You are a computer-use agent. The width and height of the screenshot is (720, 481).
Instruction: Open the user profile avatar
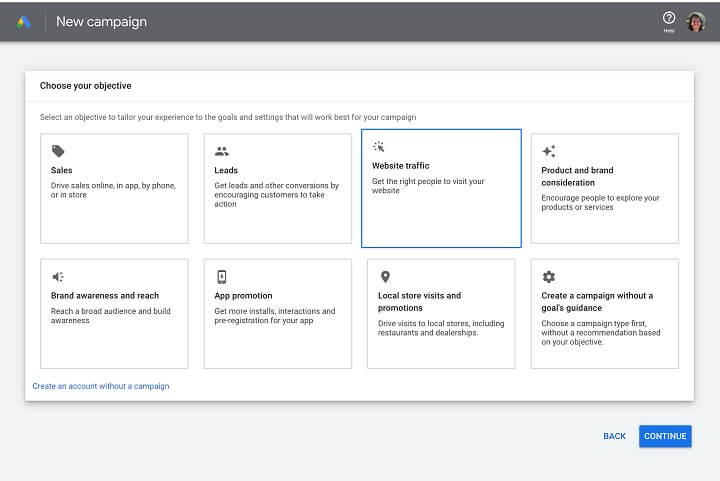point(696,22)
